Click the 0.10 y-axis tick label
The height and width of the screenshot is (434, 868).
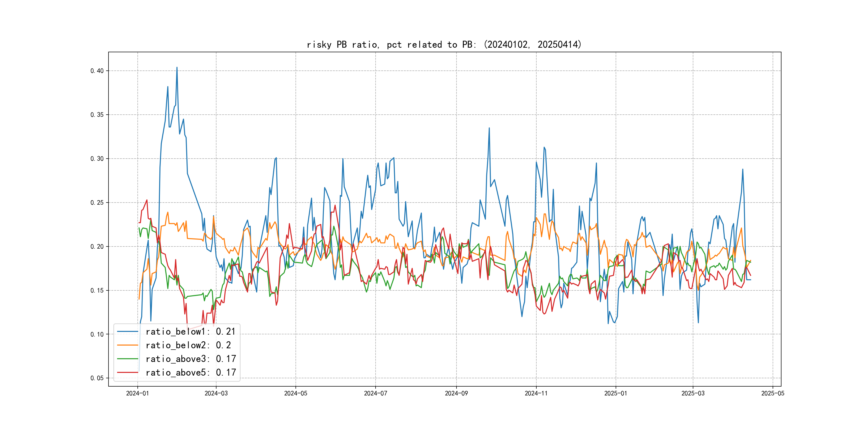coord(97,334)
